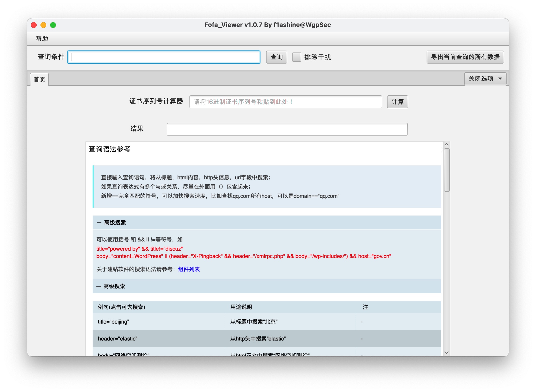The image size is (536, 392).
Task: Focus the 查询条件 query input field
Action: click(x=164, y=57)
